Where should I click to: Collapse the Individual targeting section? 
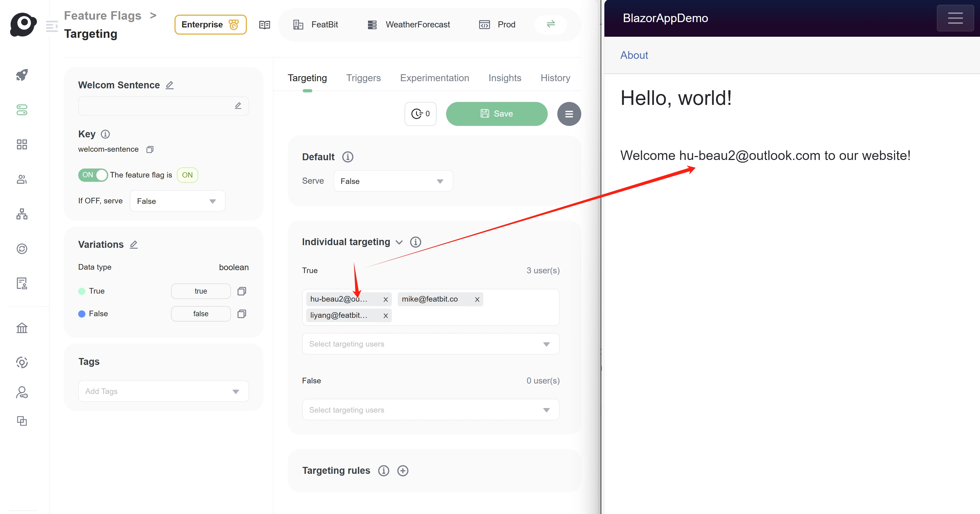click(x=399, y=242)
